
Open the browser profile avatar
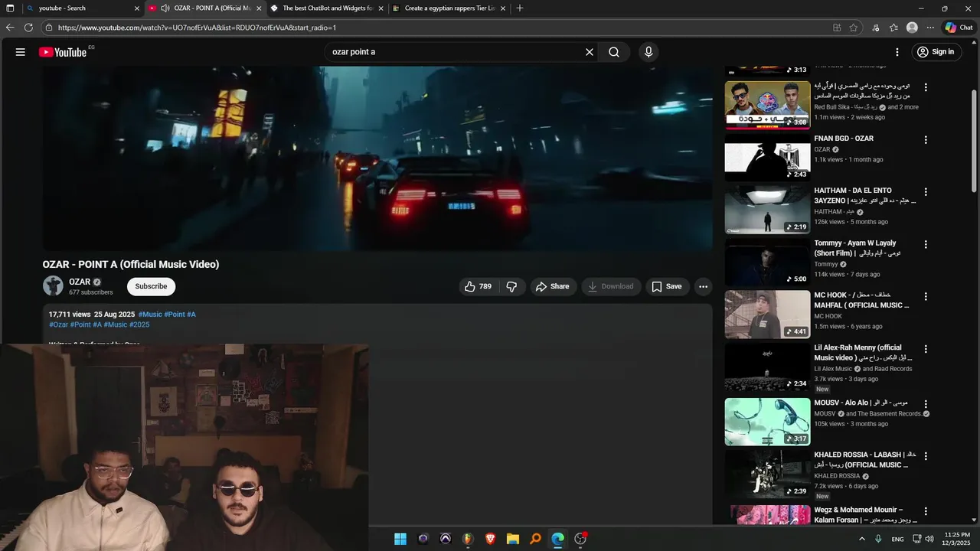point(912,28)
